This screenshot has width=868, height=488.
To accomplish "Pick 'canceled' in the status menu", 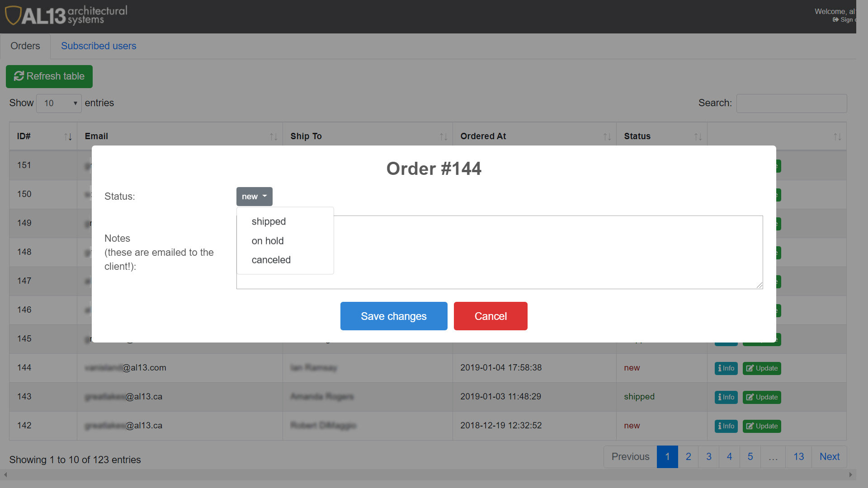I will (271, 260).
